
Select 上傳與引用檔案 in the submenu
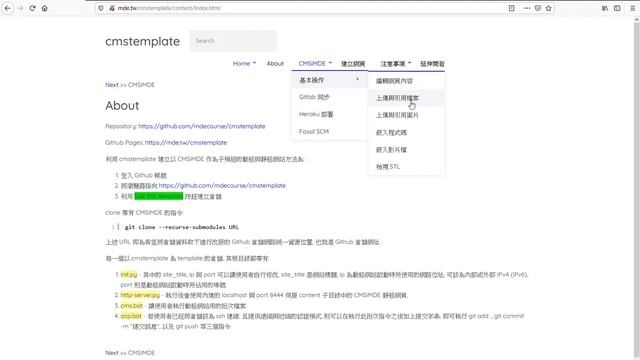tap(407, 98)
